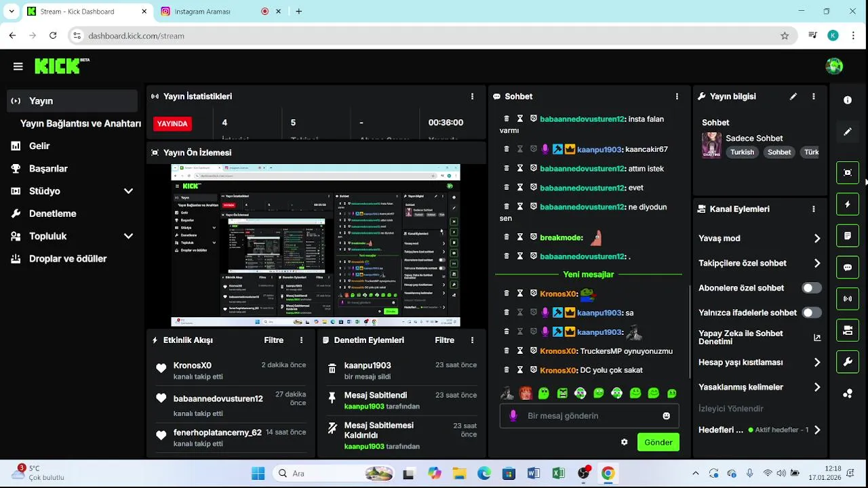
Task: Click the trash icon on 'bir mesajı sildi' entry
Action: tap(332, 369)
